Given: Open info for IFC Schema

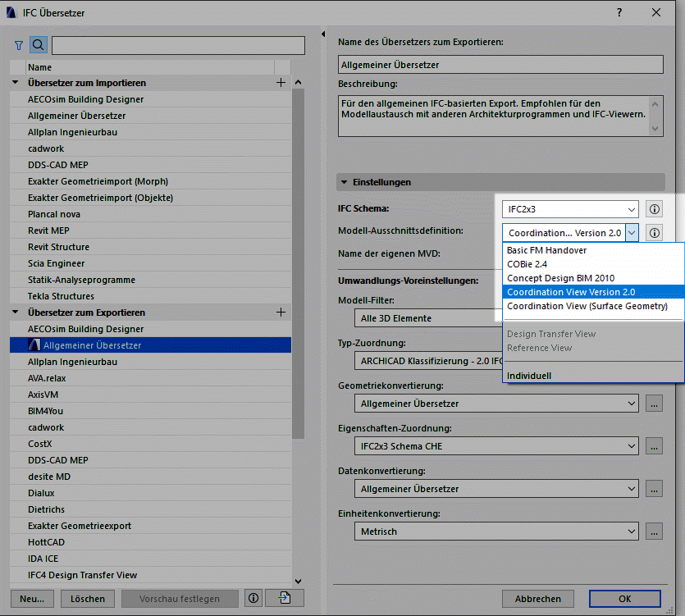Looking at the screenshot, I should pyautogui.click(x=654, y=209).
